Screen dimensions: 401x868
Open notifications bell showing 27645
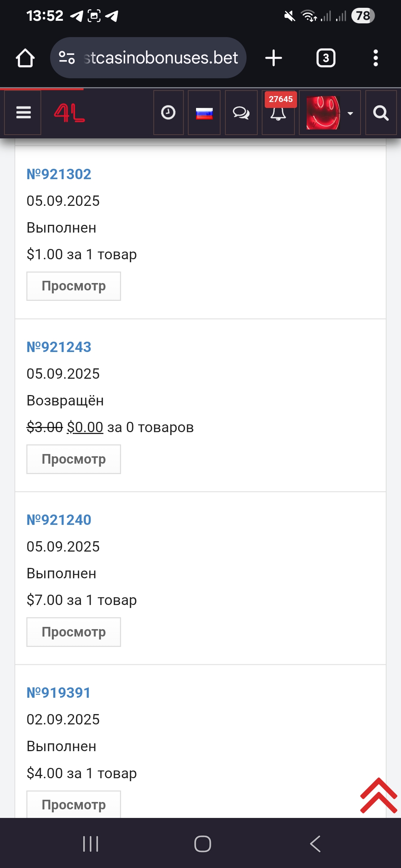pos(278,113)
